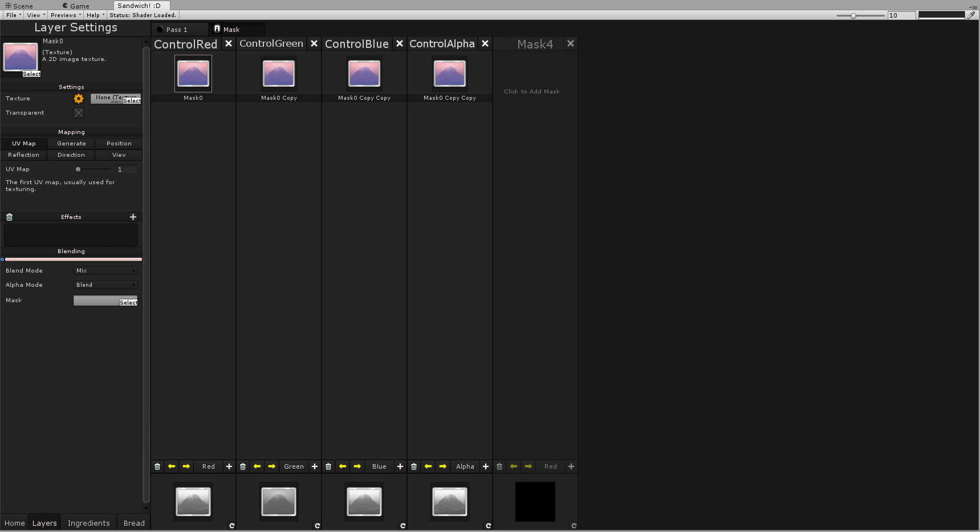Open the Help menu
The image size is (980, 532).
[95, 15]
